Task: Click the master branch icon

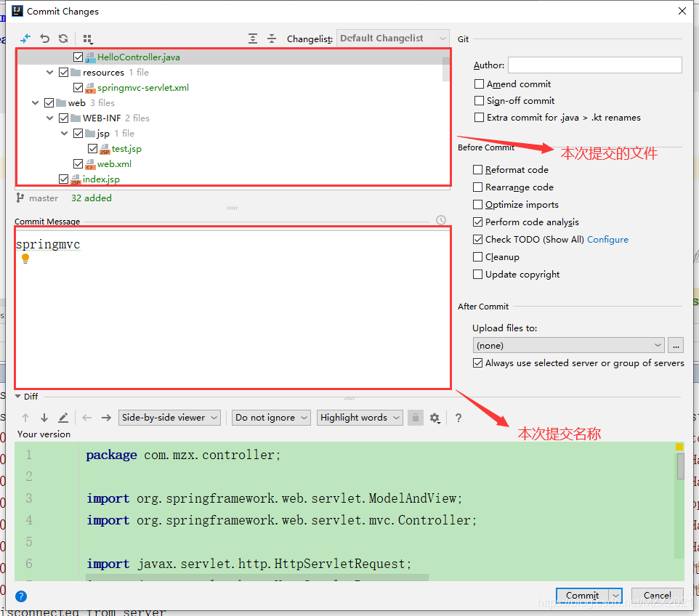Action: pyautogui.click(x=20, y=198)
